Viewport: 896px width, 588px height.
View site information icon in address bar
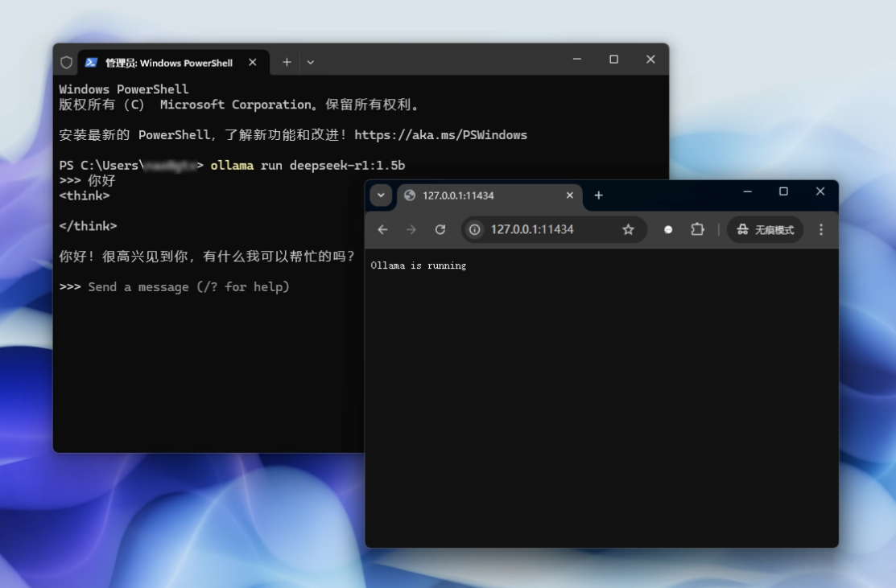click(474, 229)
